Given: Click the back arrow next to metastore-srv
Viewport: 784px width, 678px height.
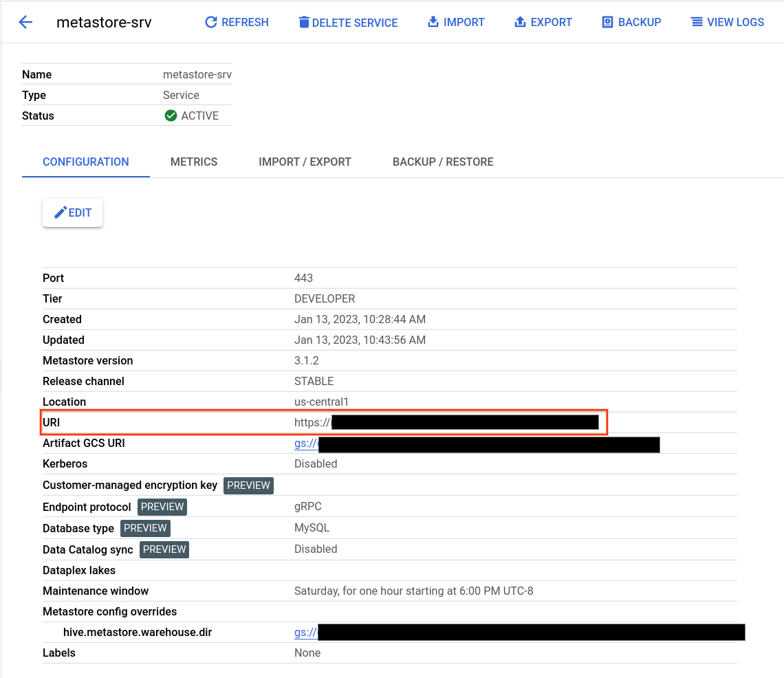Looking at the screenshot, I should coord(25,21).
